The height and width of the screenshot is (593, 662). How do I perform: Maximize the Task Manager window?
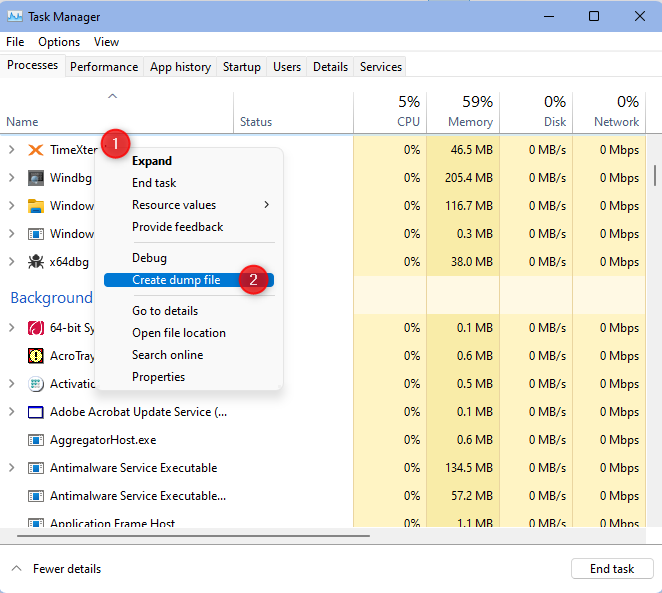tap(594, 16)
